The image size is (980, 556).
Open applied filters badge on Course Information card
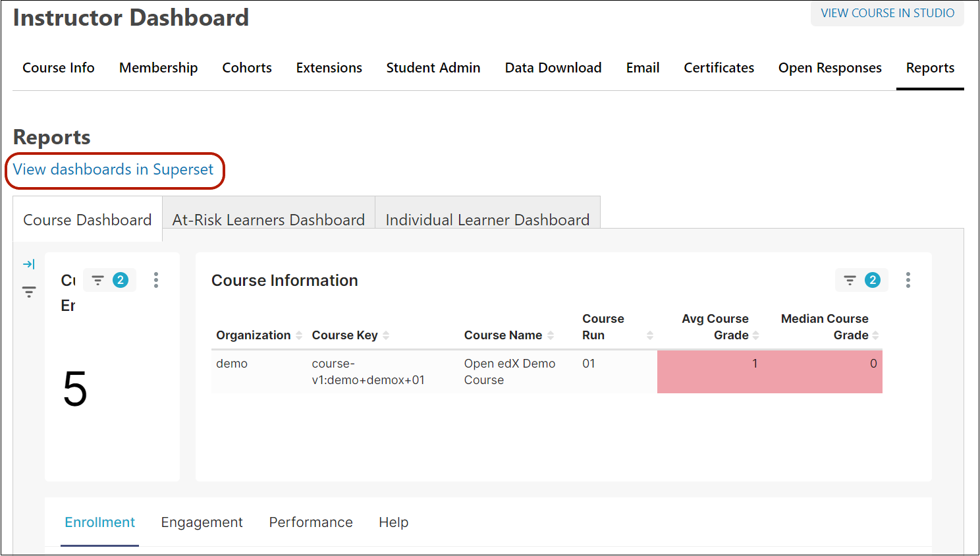click(861, 280)
